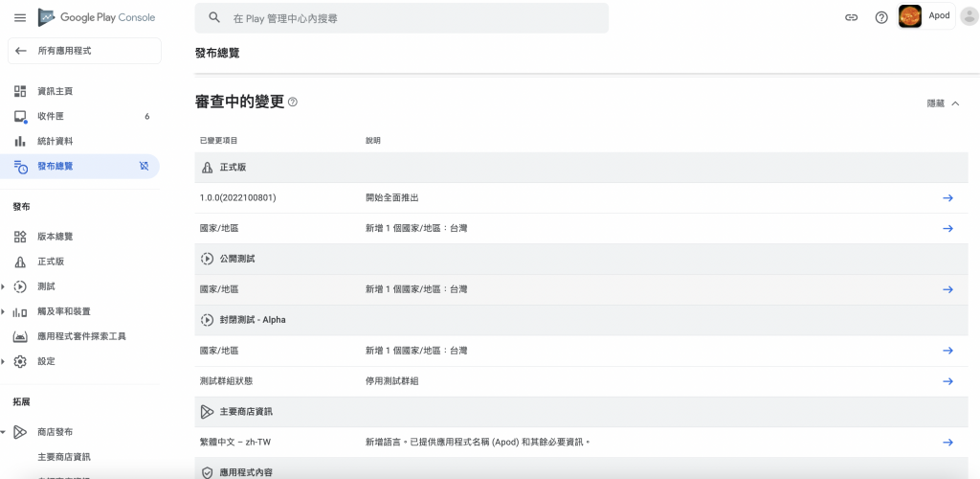Click the back arrow beside 所有應用程式

pos(21,51)
